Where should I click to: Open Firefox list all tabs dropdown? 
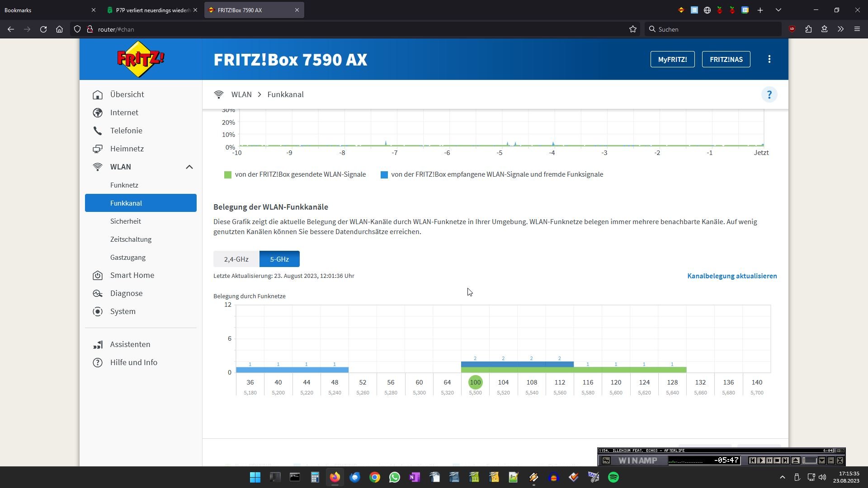click(x=778, y=10)
